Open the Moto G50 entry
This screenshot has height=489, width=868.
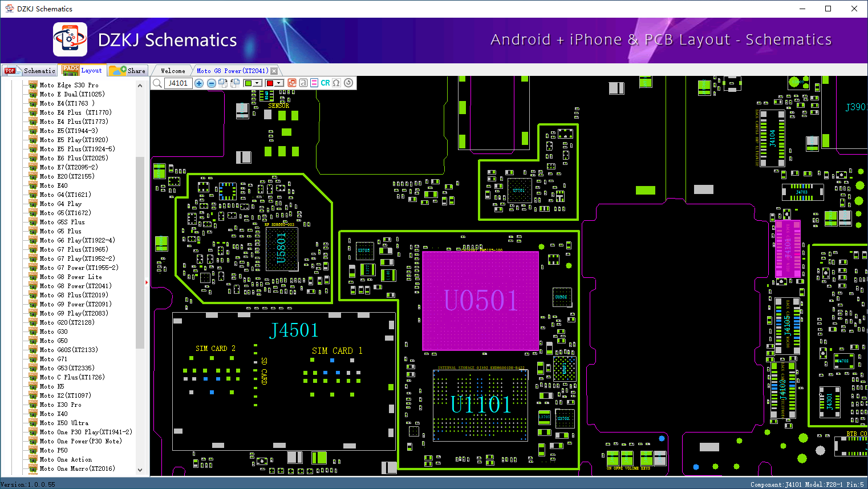point(54,341)
